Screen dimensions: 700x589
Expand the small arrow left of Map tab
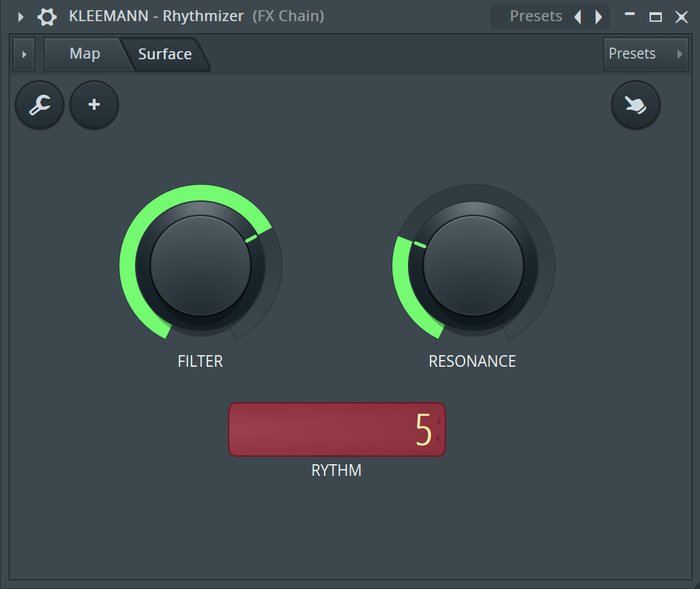(x=24, y=55)
